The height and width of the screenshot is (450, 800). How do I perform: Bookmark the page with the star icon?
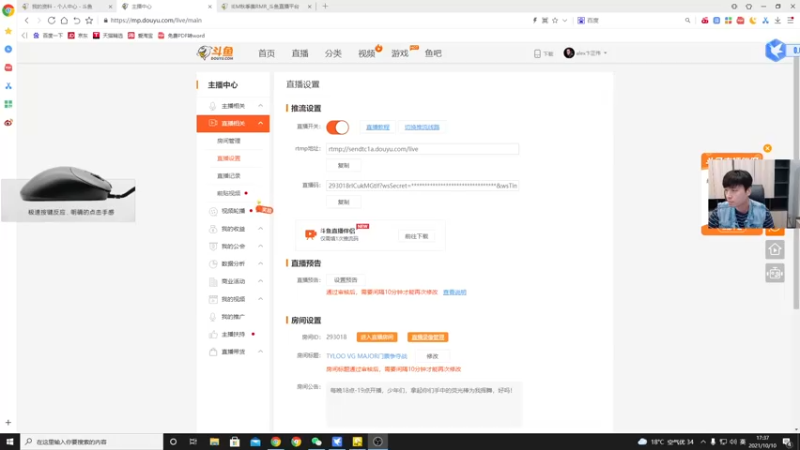tap(89, 20)
